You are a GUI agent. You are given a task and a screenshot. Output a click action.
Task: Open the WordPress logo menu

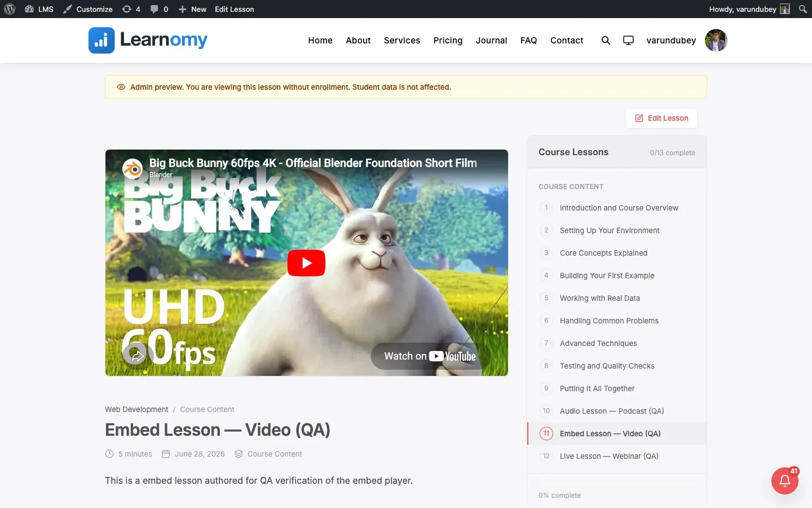click(10, 9)
